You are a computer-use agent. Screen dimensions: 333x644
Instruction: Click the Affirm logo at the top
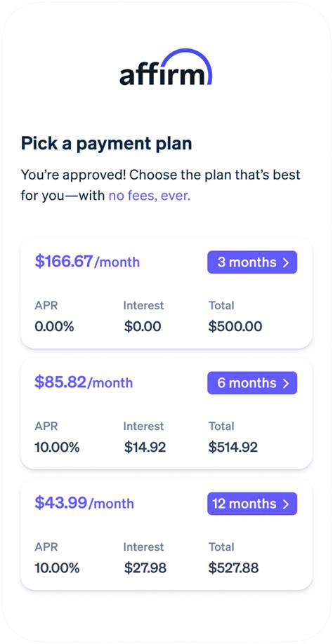tap(166, 67)
